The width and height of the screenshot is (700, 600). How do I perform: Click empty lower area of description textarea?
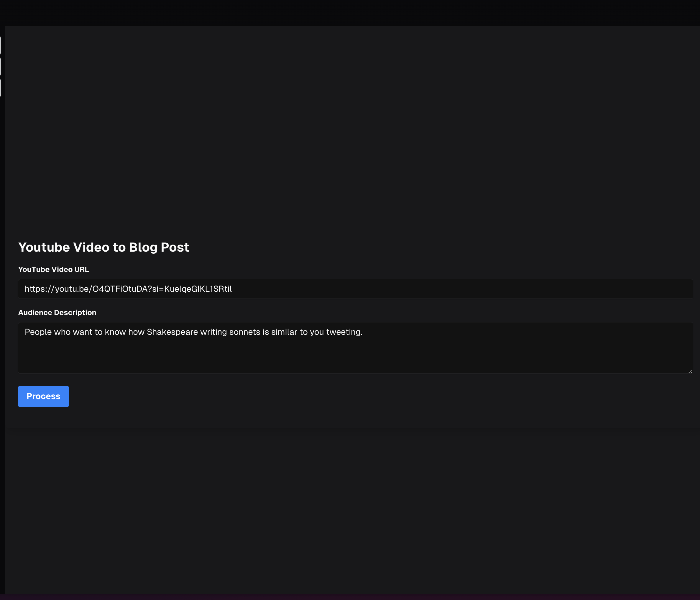pyautogui.click(x=355, y=360)
